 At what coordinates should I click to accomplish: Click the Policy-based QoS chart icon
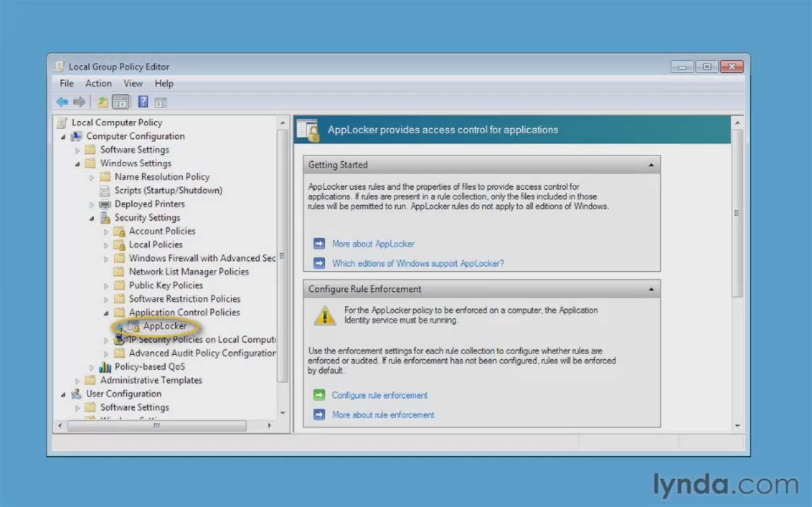coord(105,367)
